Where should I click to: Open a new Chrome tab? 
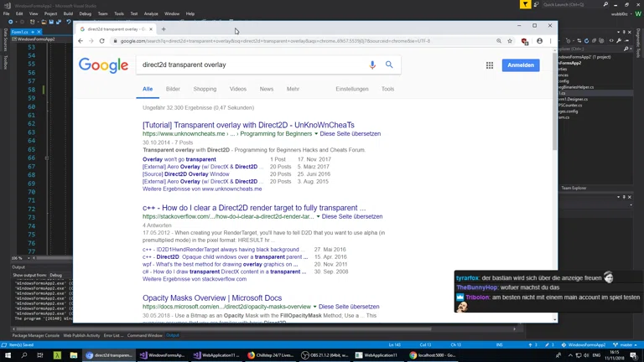(164, 29)
